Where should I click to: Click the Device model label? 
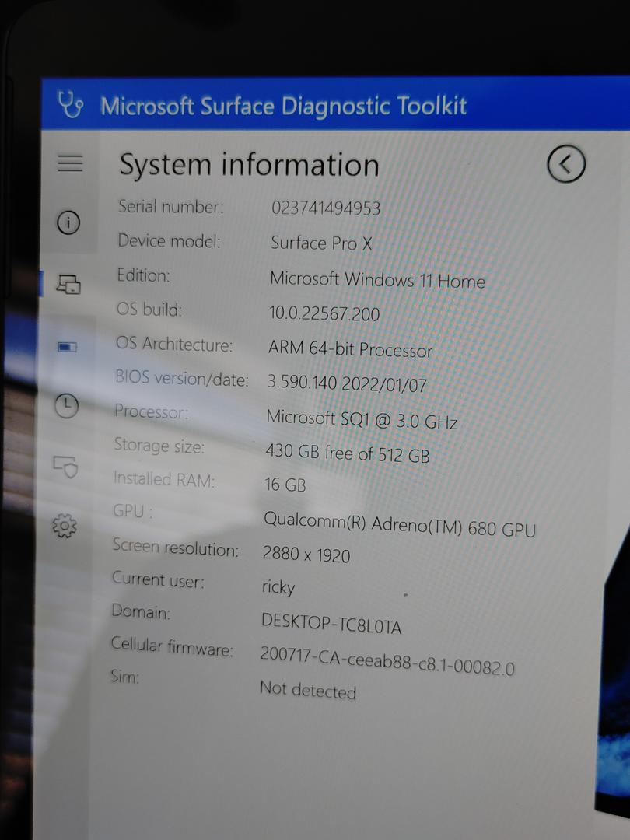coord(169,241)
